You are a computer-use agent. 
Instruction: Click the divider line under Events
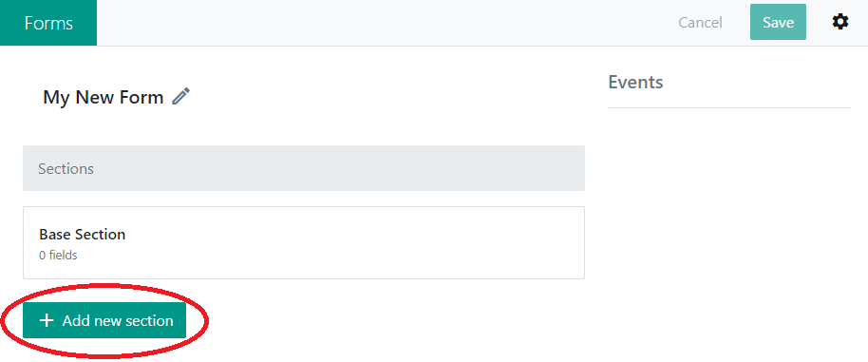[729, 107]
